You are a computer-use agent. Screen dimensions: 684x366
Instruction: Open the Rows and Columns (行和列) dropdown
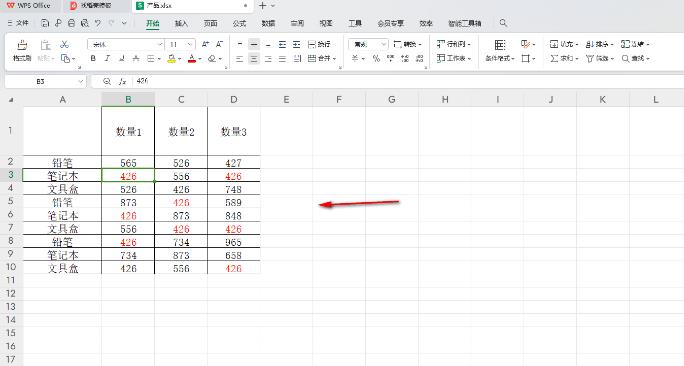click(454, 44)
